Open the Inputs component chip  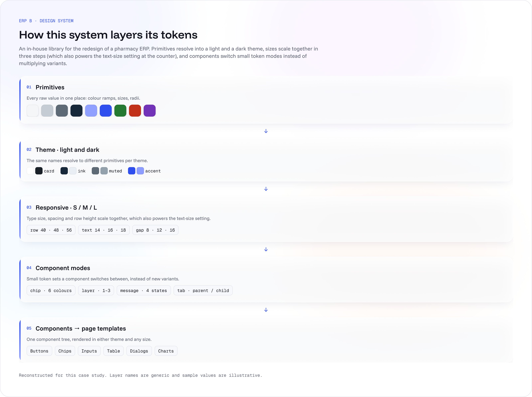pyautogui.click(x=89, y=351)
